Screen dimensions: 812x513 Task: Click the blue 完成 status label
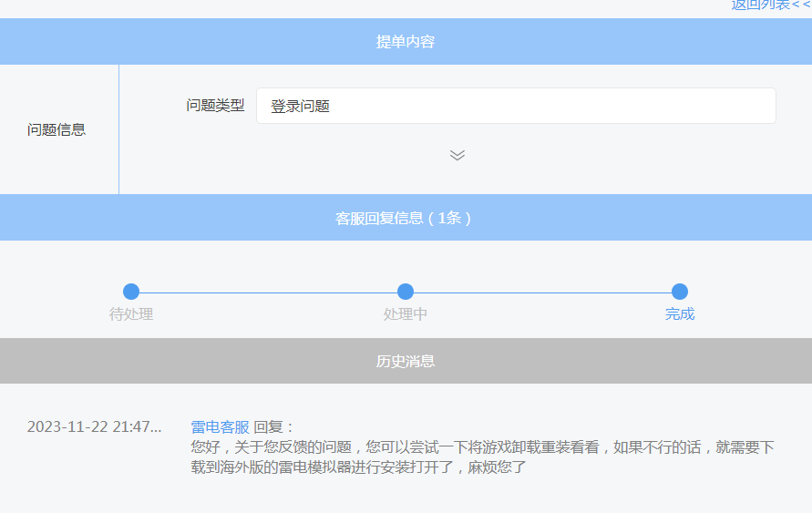click(680, 314)
